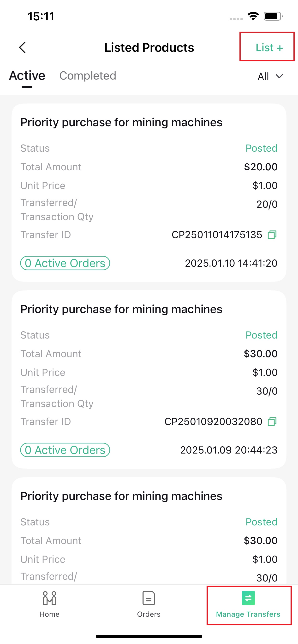Viewport: 298px width, 644px height.
Task: Copy Transfer ID CP25011014175135
Action: (x=272, y=235)
